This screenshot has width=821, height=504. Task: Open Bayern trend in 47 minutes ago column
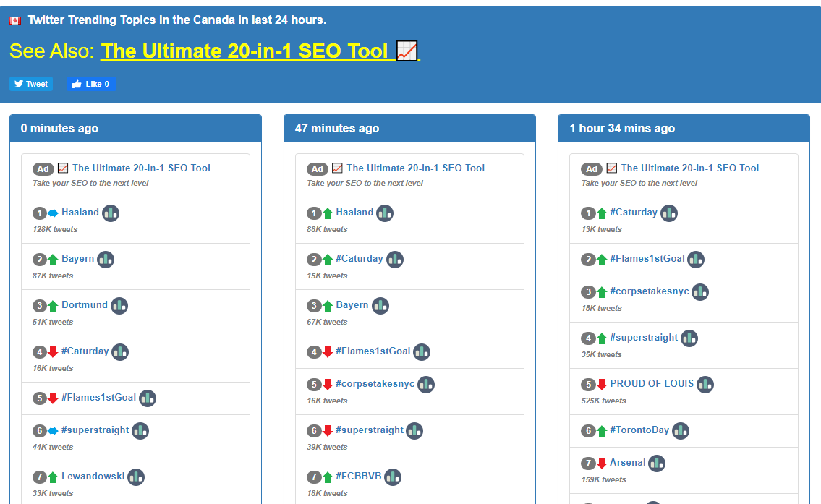[352, 304]
